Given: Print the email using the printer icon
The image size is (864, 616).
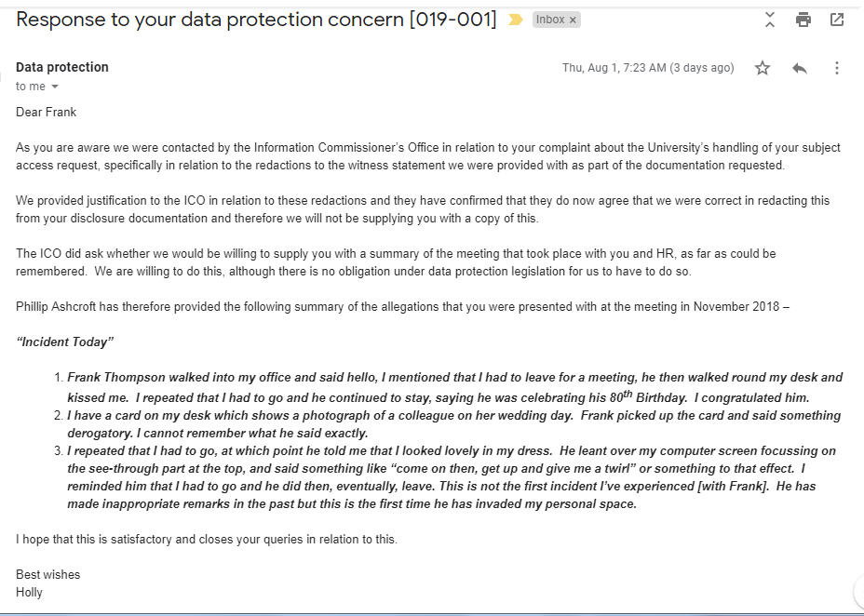Looking at the screenshot, I should tap(803, 20).
